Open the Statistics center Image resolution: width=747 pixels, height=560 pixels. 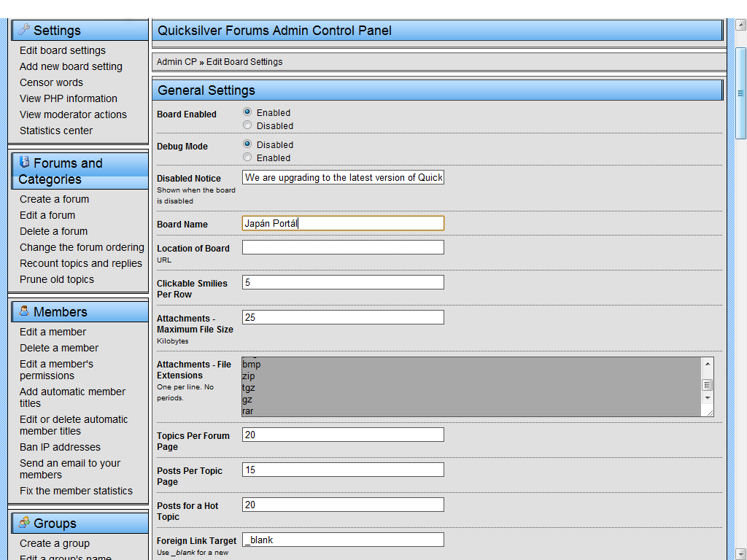[55, 131]
